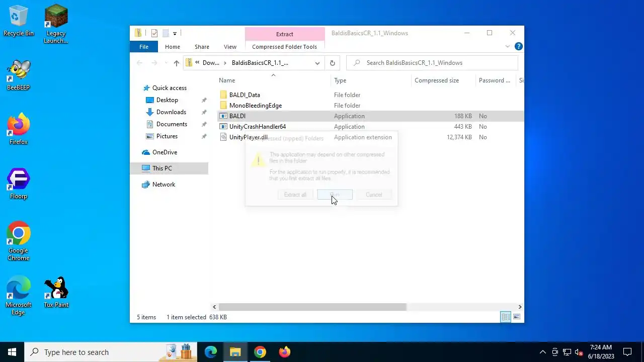The image size is (644, 362).
Task: Switch to the Share ribbon tab
Action: coord(202,47)
